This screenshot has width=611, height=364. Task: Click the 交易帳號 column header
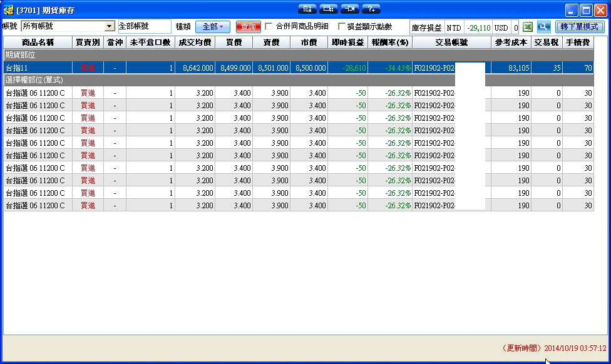[451, 43]
